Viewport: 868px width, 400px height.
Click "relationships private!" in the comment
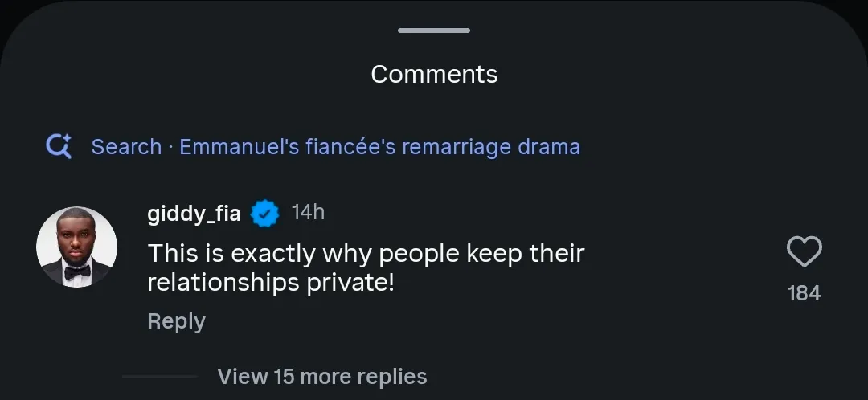[x=271, y=283]
